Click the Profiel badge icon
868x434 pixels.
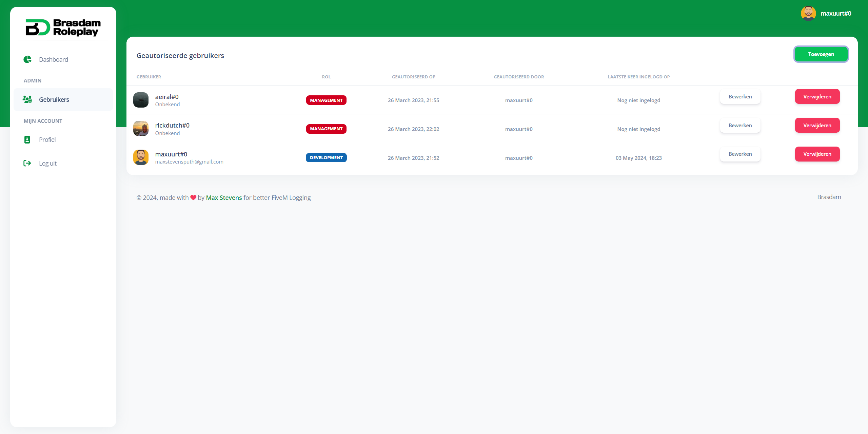click(27, 139)
